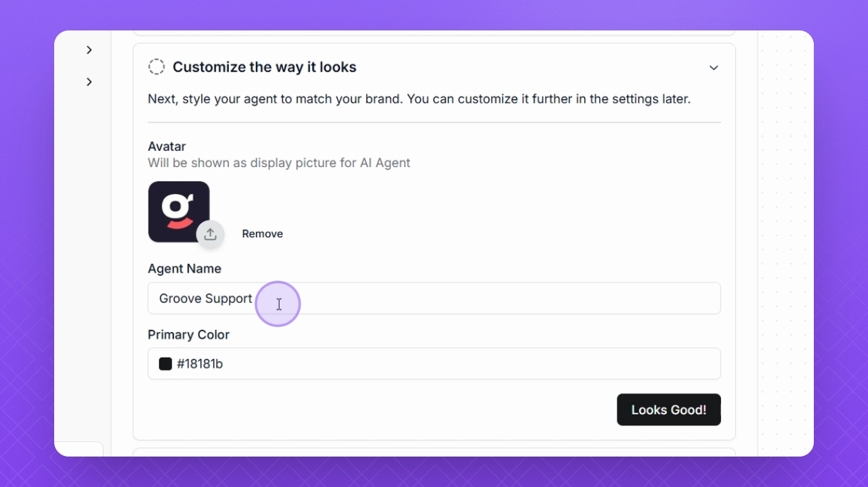Viewport: 868px width, 487px height.
Task: Open the card above the customize section
Action: point(433,32)
